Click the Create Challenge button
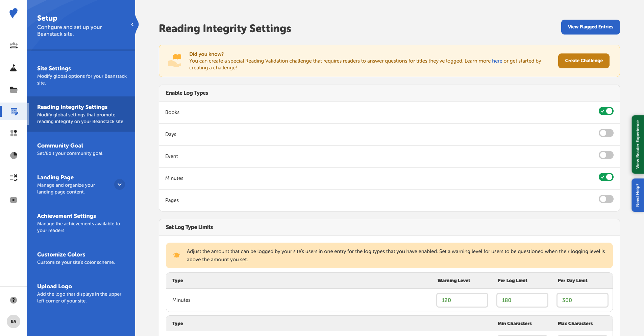This screenshot has width=644, height=336. 584,61
